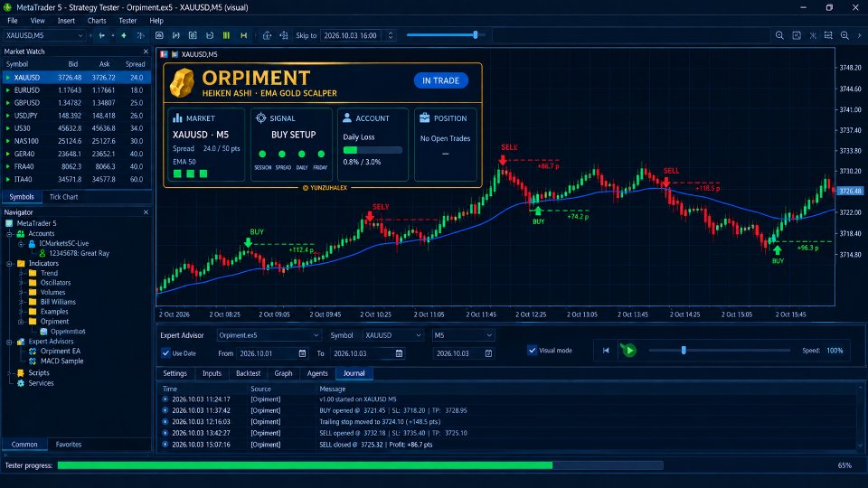Switch to the Tick Chart tab
The width and height of the screenshot is (868, 488).
[63, 197]
